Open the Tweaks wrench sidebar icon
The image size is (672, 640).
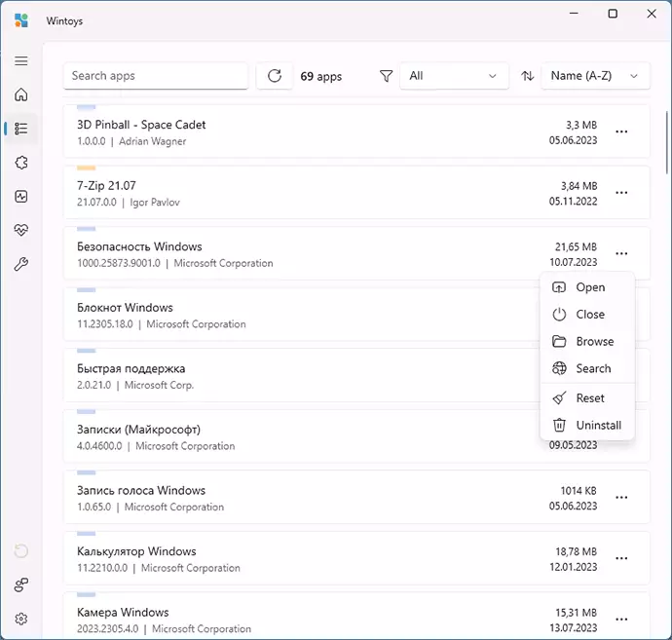[x=21, y=264]
